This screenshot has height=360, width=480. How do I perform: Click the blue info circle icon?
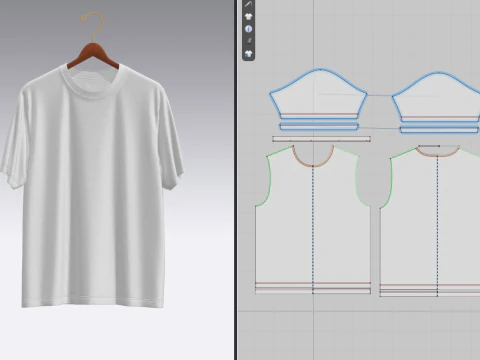point(248,29)
